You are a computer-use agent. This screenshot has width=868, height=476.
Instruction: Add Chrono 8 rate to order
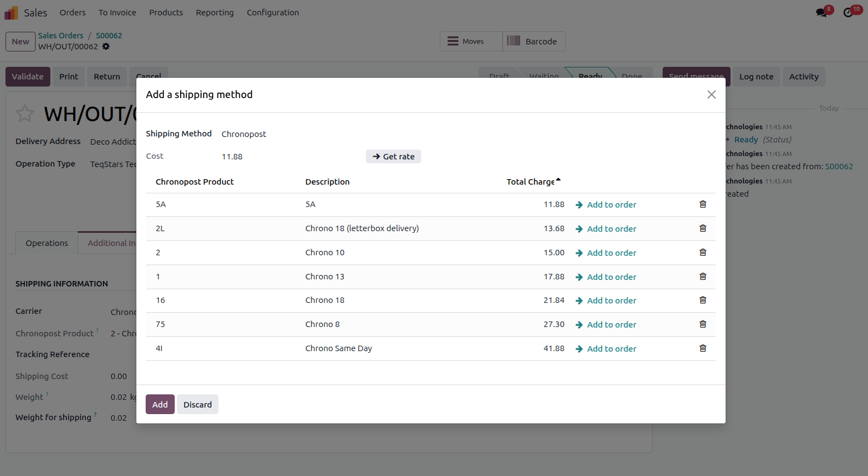[x=606, y=325]
